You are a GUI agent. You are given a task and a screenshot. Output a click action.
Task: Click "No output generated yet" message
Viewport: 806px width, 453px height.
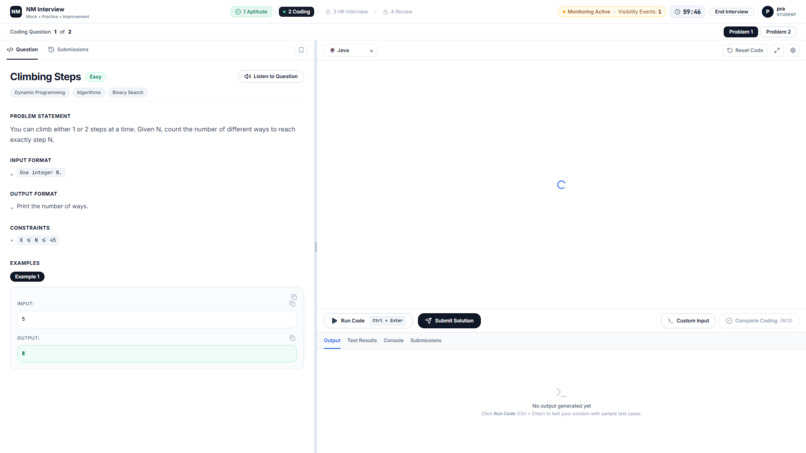point(561,406)
